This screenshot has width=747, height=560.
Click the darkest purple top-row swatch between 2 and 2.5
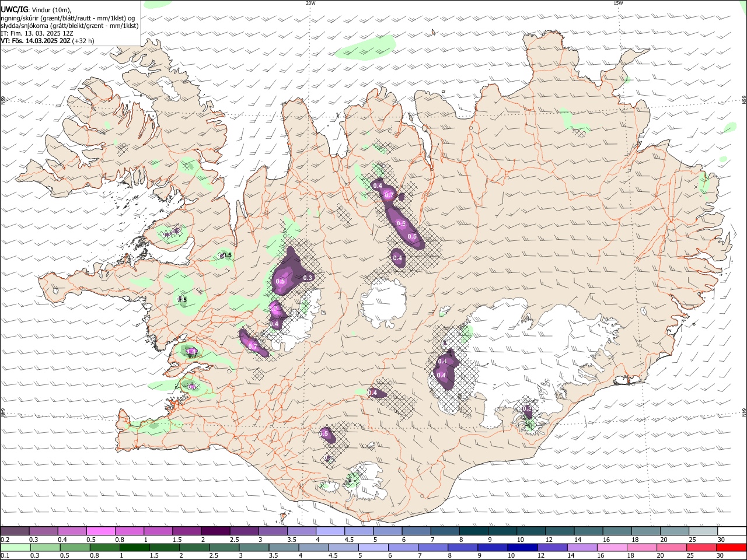215,531
